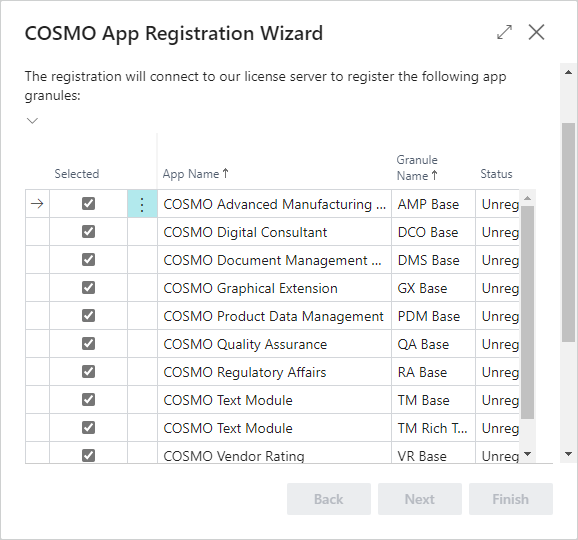Select the COSMO Regulatory Affairs cell
Image resolution: width=578 pixels, height=540 pixels.
(x=274, y=372)
